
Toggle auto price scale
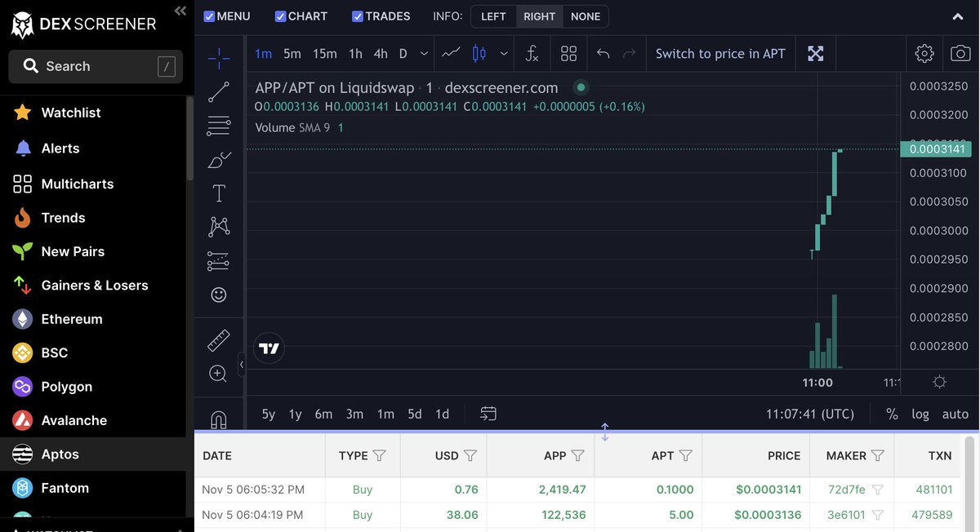[955, 414]
